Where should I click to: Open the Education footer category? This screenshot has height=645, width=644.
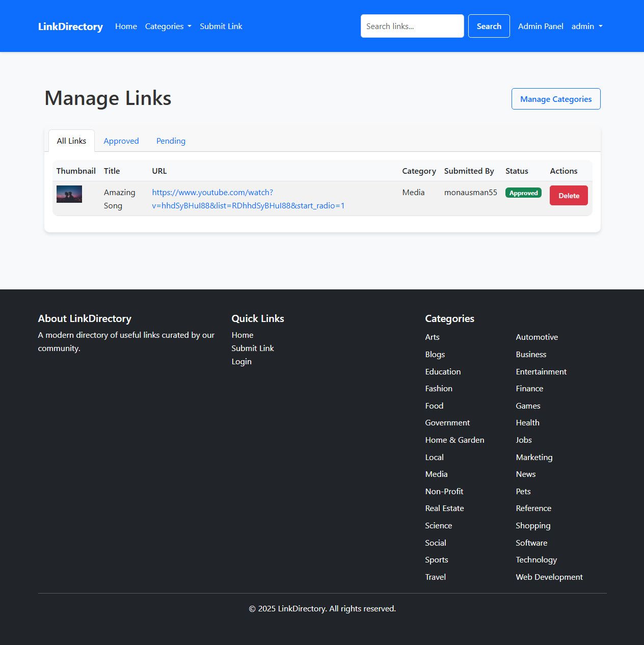443,372
